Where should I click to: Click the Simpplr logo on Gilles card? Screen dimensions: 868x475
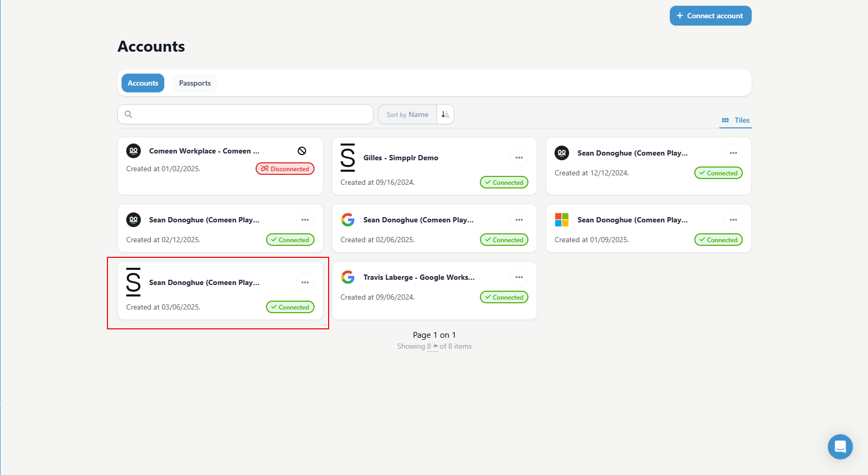[x=347, y=158]
